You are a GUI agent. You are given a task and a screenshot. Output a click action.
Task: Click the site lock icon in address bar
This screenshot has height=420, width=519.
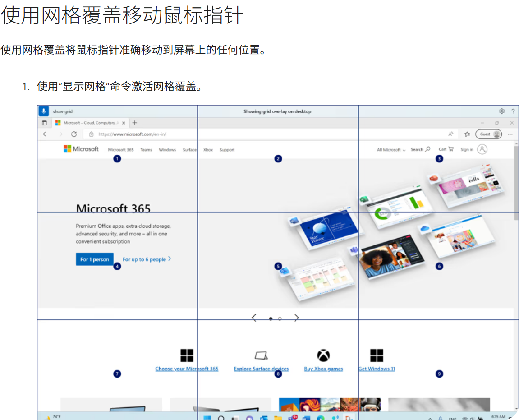coord(91,134)
